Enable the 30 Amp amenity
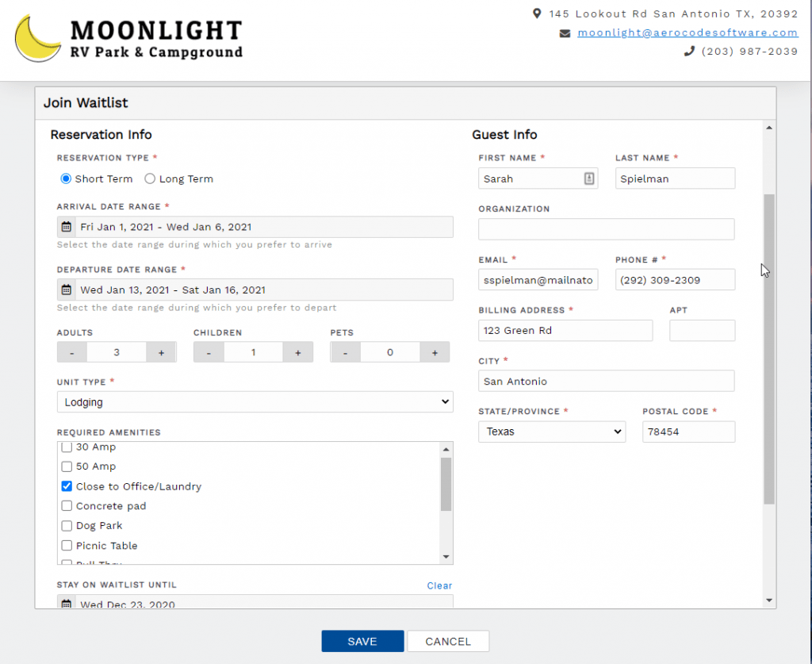 (66, 447)
